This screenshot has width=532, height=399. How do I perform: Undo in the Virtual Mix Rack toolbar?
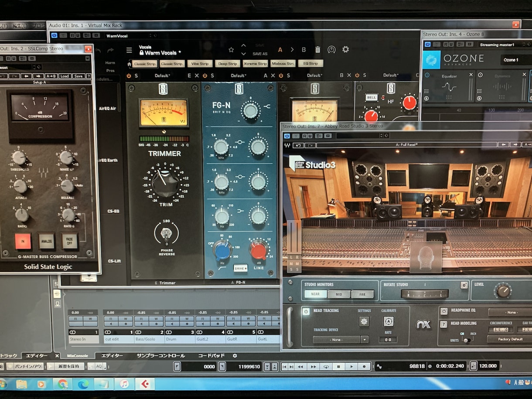(x=98, y=51)
